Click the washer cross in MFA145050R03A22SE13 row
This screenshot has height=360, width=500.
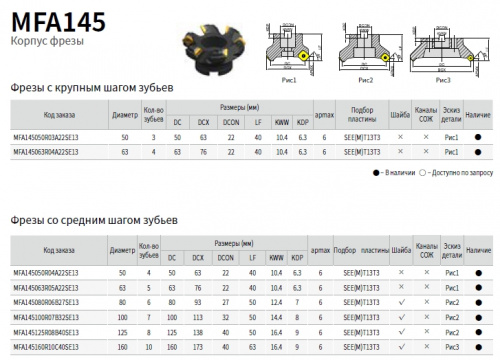point(400,137)
